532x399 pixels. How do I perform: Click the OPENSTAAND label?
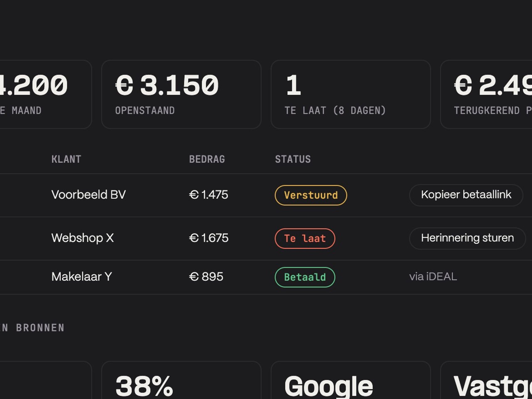[145, 111]
